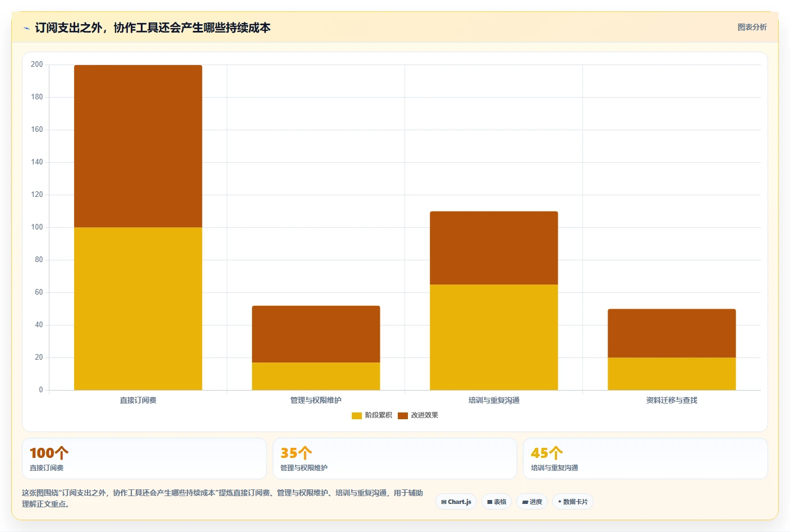790x532 pixels.
Task: Click the y-axis value 100
Action: click(x=37, y=227)
